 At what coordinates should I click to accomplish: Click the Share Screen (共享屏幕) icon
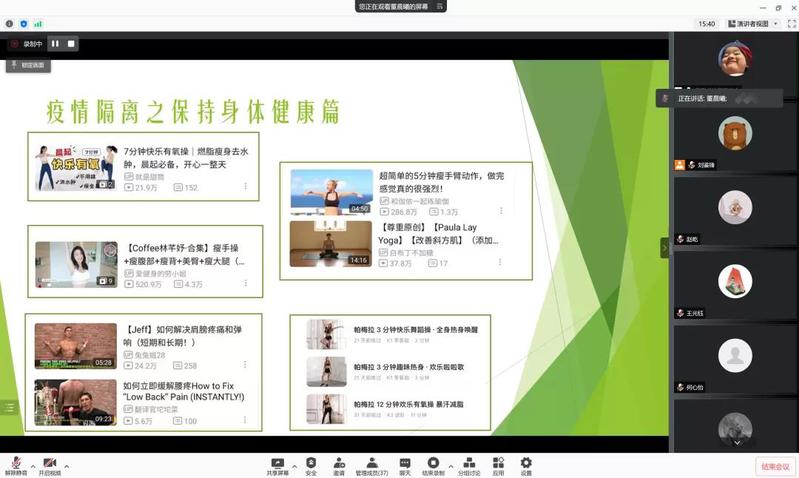pos(278,465)
